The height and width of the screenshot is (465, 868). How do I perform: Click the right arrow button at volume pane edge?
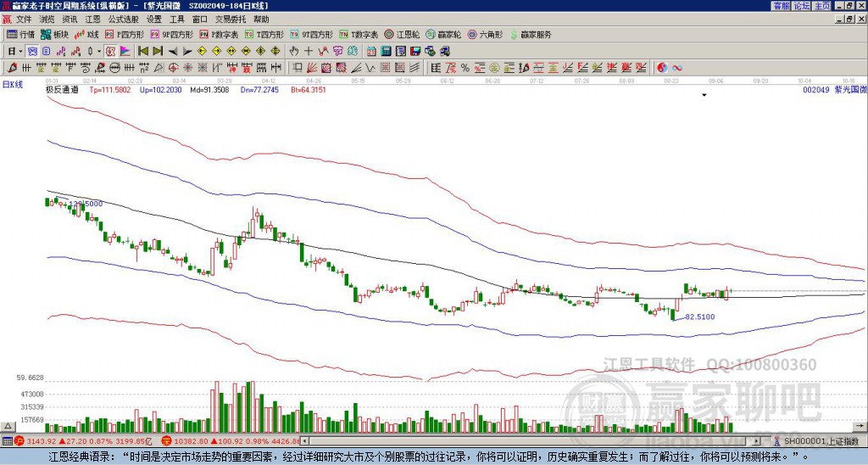861,426
